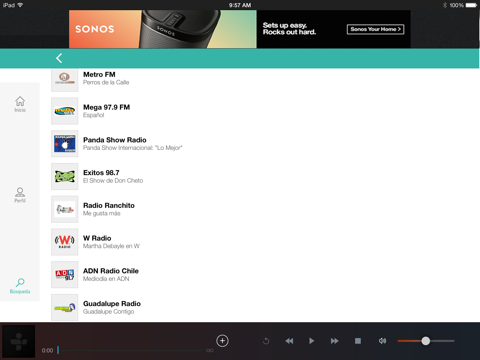Click the fast-forward button in player
The image size is (480, 360).
pyautogui.click(x=334, y=341)
